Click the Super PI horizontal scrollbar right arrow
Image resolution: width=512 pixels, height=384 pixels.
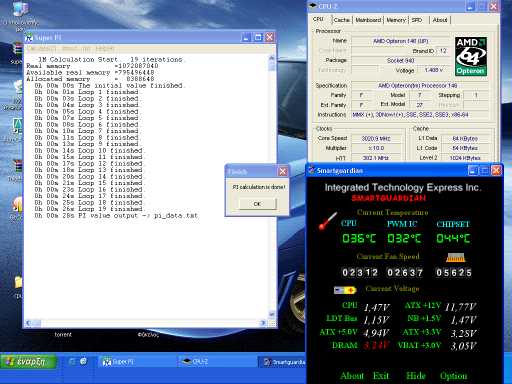pyautogui.click(x=263, y=323)
